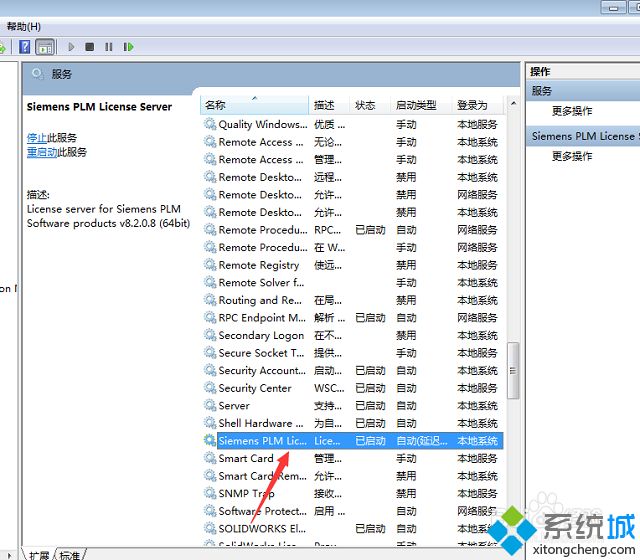Image resolution: width=640 pixels, height=560 pixels.
Task: Select the Quality Windows... service name
Action: (263, 124)
